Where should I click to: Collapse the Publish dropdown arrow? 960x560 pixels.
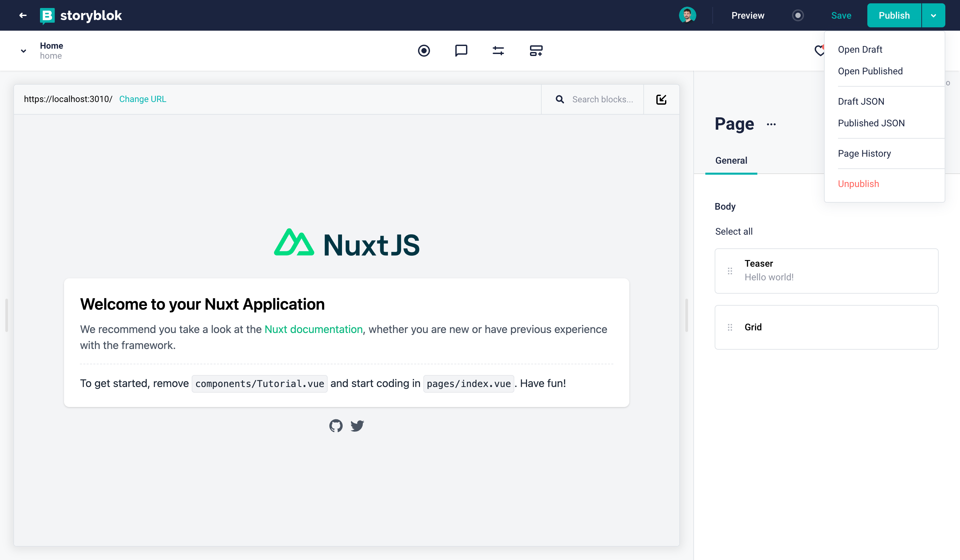[933, 15]
